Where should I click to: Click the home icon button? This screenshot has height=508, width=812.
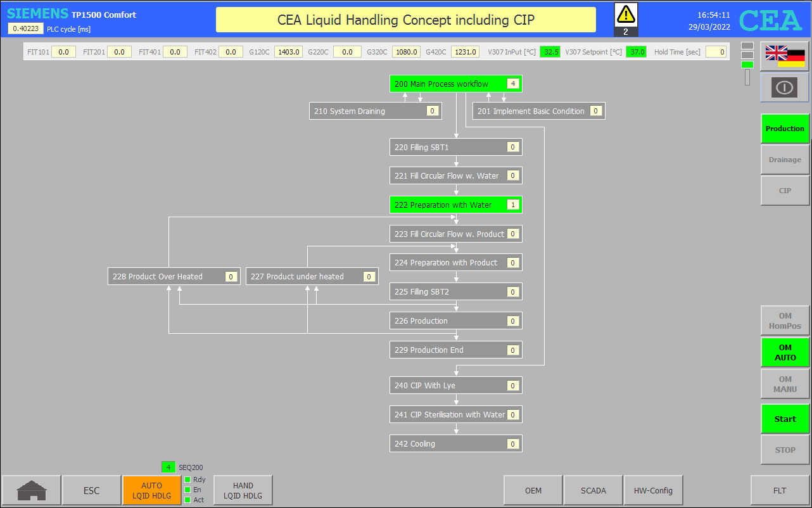[x=31, y=490]
